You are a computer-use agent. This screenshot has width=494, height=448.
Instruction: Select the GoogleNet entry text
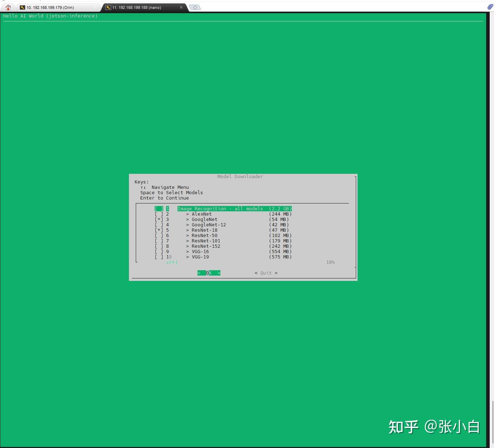[204, 220]
